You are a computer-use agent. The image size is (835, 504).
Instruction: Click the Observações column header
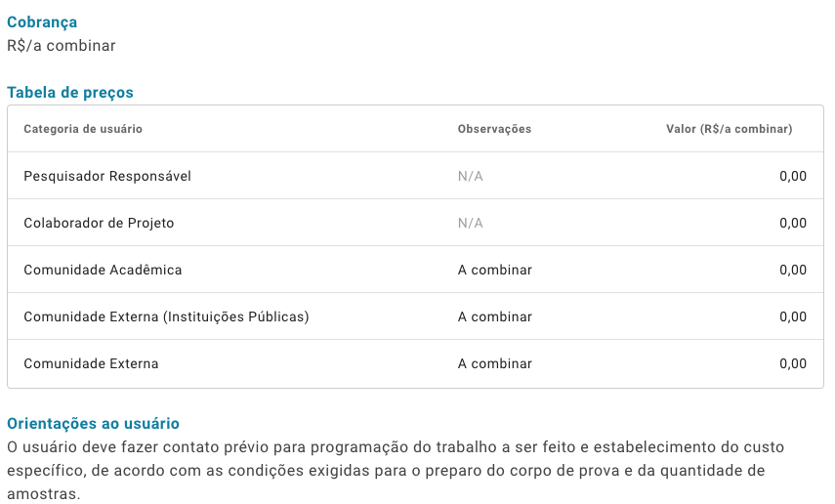[494, 129]
